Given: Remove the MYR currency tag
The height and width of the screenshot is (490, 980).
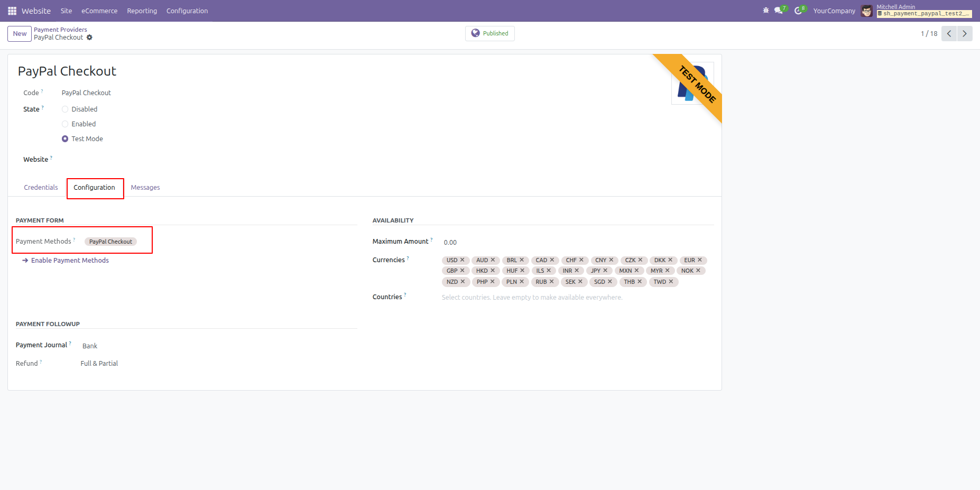Looking at the screenshot, I should pos(667,271).
